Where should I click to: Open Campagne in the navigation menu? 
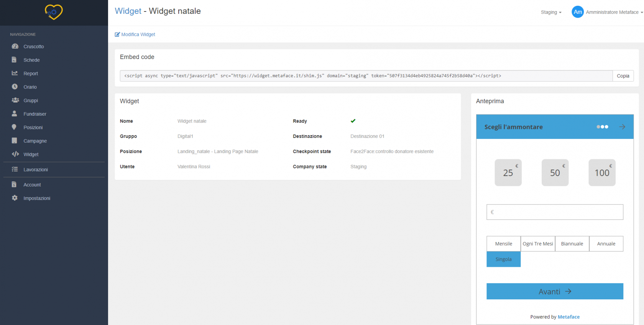[35, 141]
